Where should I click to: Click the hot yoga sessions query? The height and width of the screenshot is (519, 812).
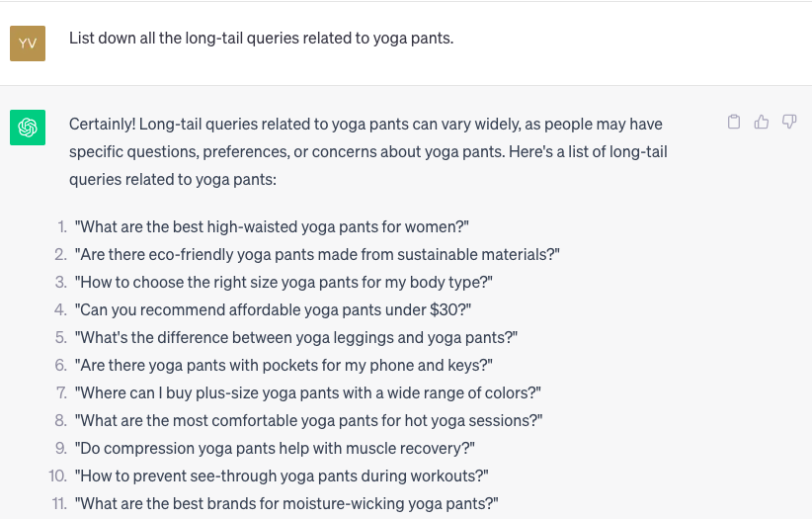click(x=308, y=420)
